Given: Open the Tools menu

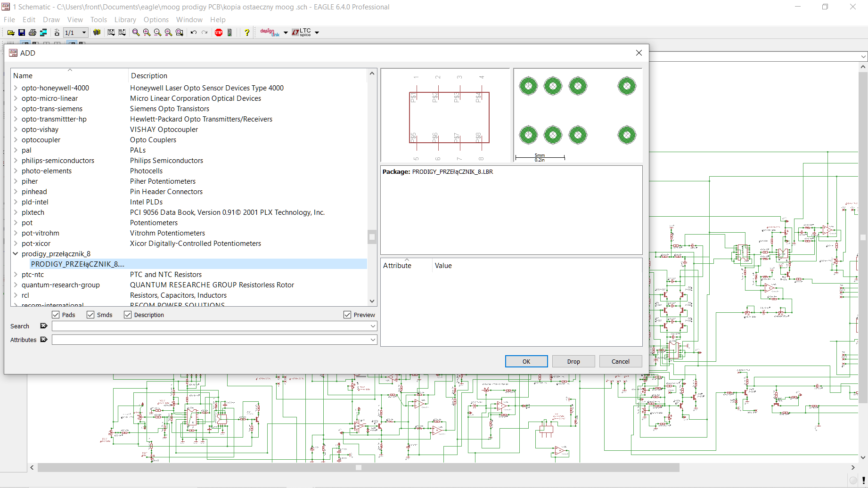Looking at the screenshot, I should 98,20.
